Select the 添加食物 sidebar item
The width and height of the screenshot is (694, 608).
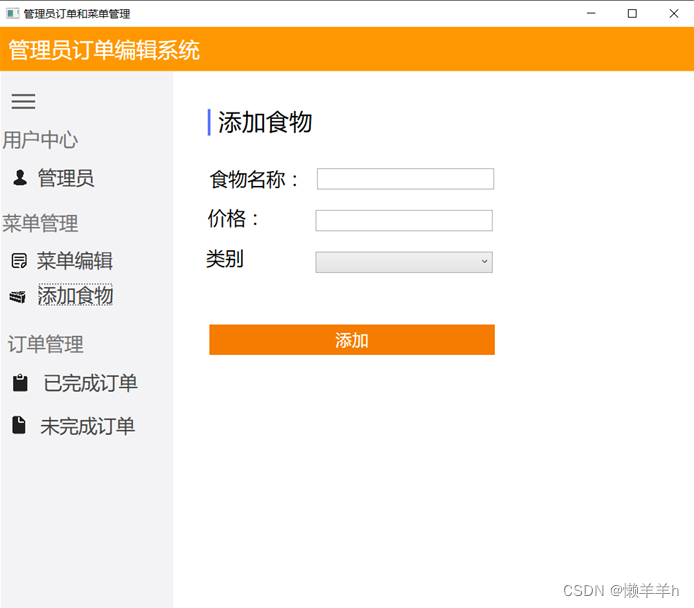click(x=76, y=295)
